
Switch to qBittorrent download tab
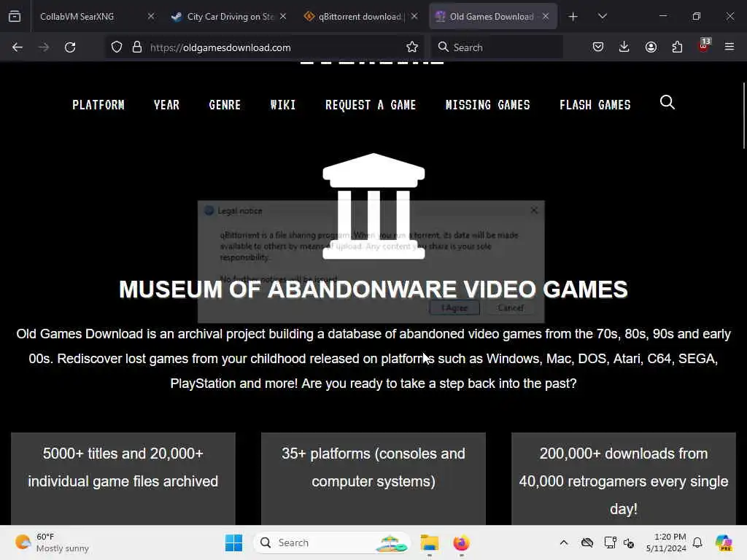[360, 17]
